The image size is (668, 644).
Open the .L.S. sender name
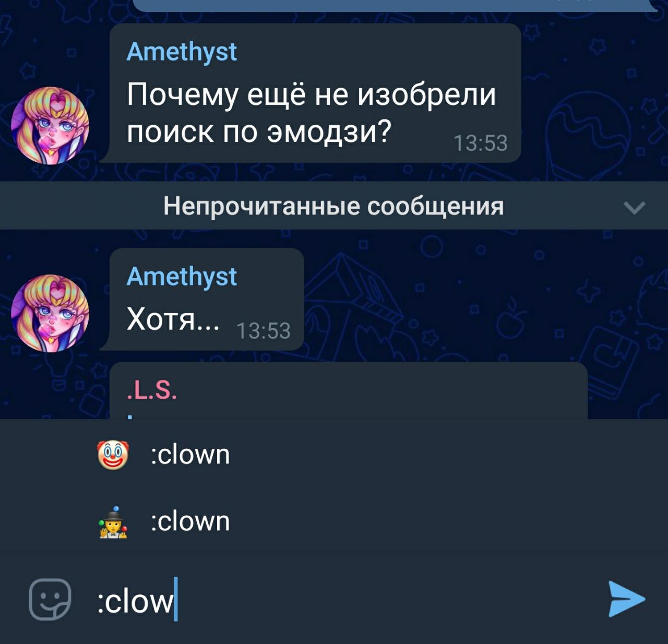point(152,390)
